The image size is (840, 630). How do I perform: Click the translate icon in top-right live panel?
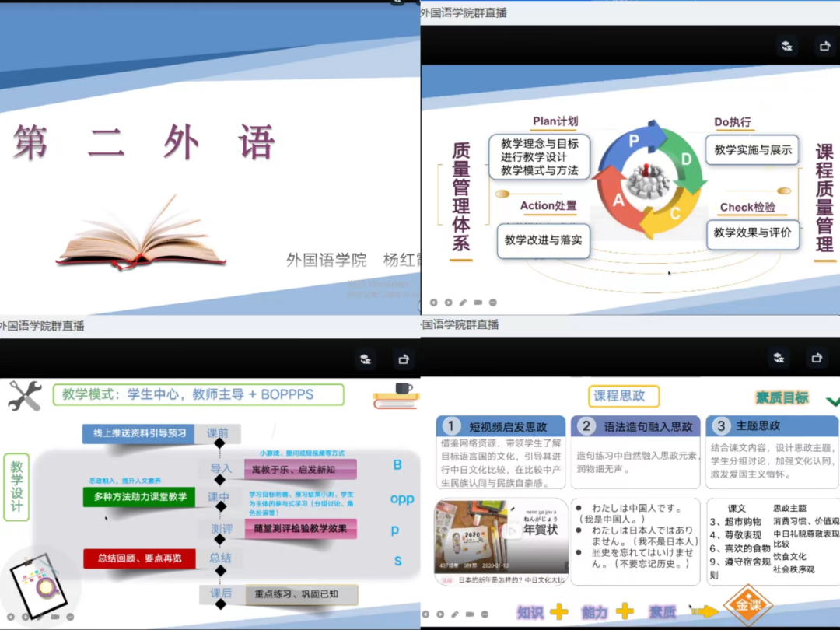(787, 46)
